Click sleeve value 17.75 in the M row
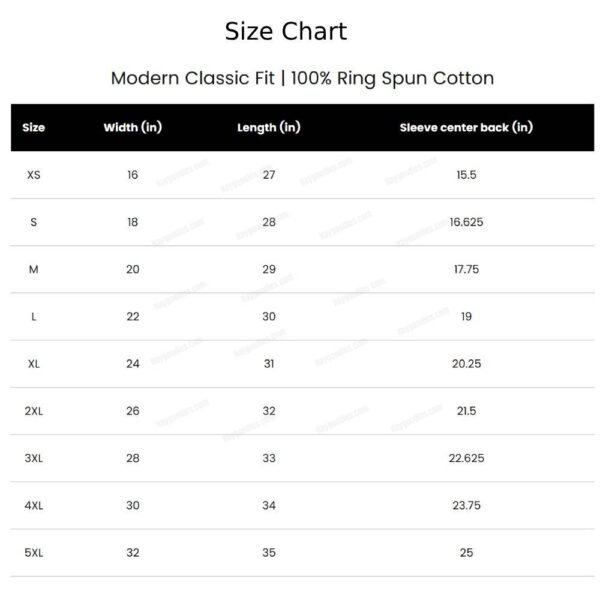This screenshot has width=600, height=600. click(466, 270)
